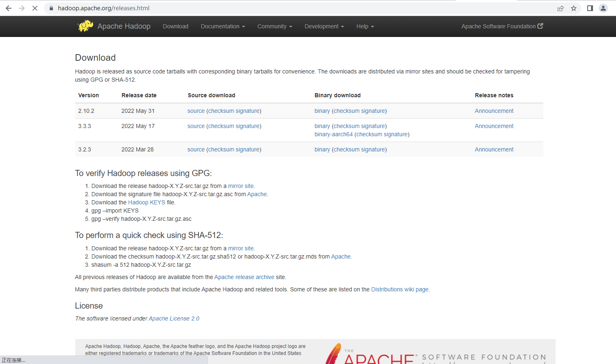Open source checksum for version 3.2.3

221,149
